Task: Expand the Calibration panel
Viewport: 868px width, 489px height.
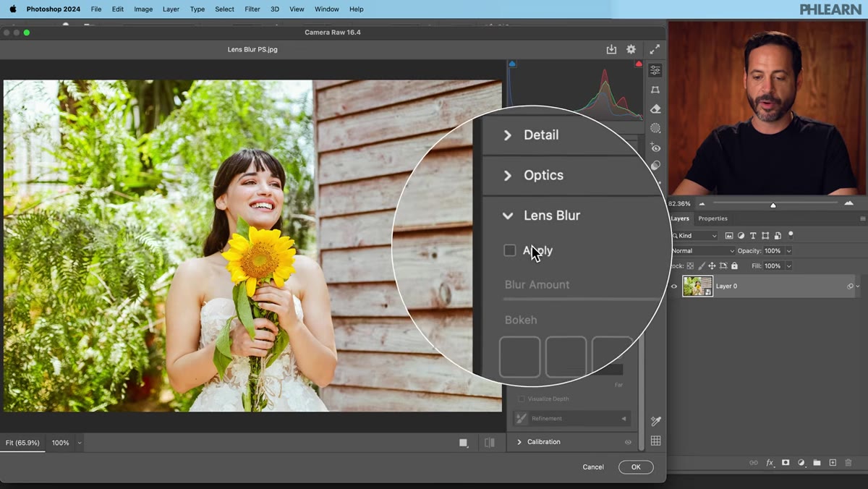Action: point(519,442)
